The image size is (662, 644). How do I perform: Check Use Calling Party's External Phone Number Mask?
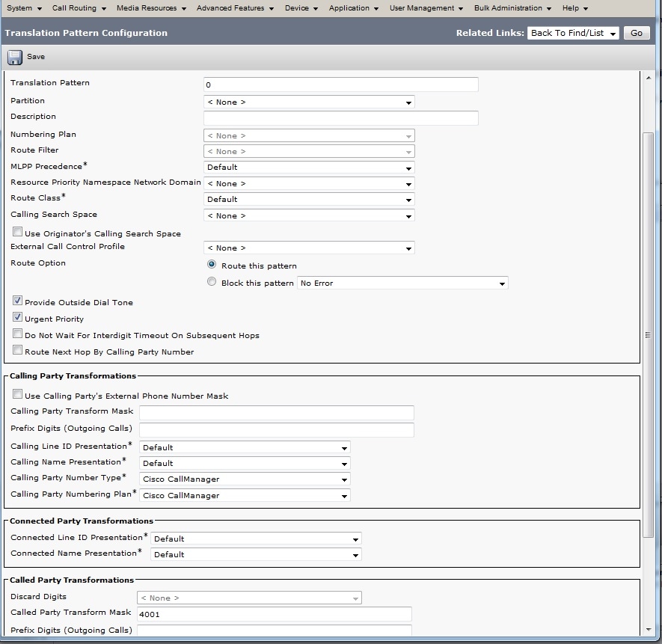pyautogui.click(x=17, y=394)
